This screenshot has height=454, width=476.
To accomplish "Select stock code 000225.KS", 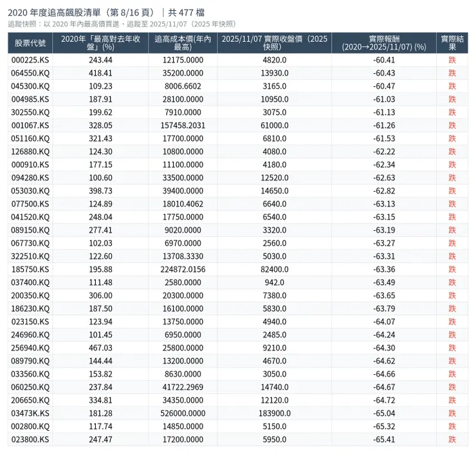I will click(x=30, y=60).
